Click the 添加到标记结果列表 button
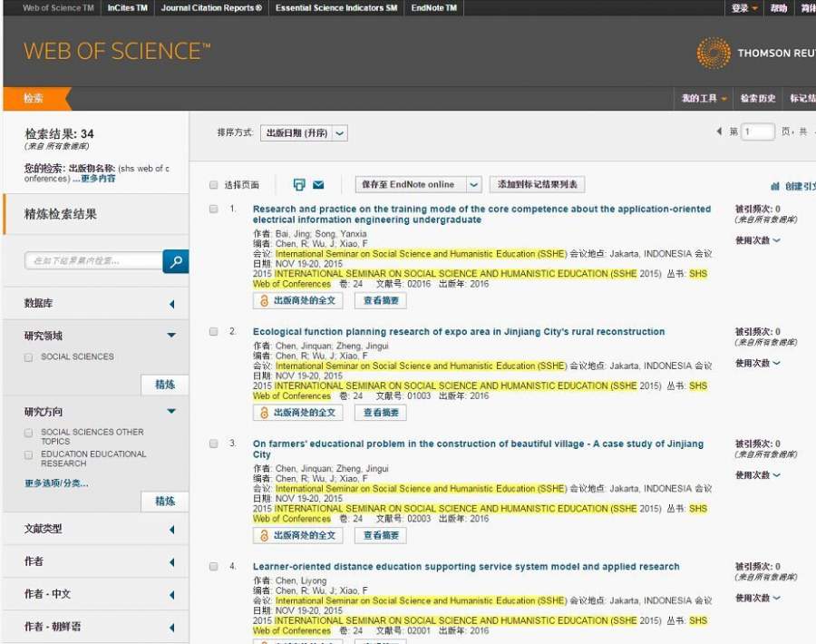 [x=537, y=184]
